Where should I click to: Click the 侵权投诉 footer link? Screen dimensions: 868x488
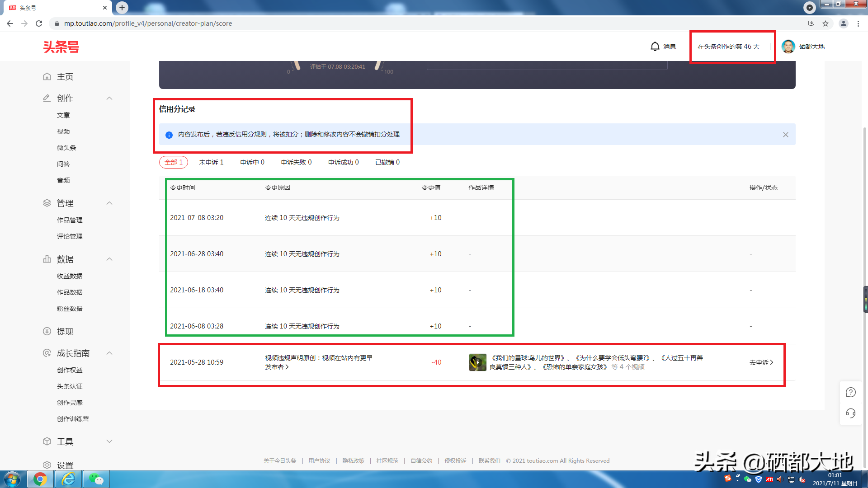pyautogui.click(x=455, y=461)
